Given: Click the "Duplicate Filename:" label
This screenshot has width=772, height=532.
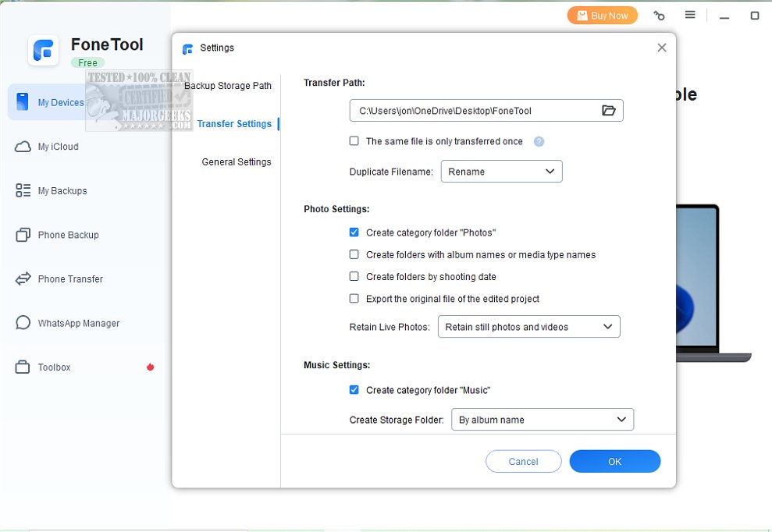Looking at the screenshot, I should [391, 172].
